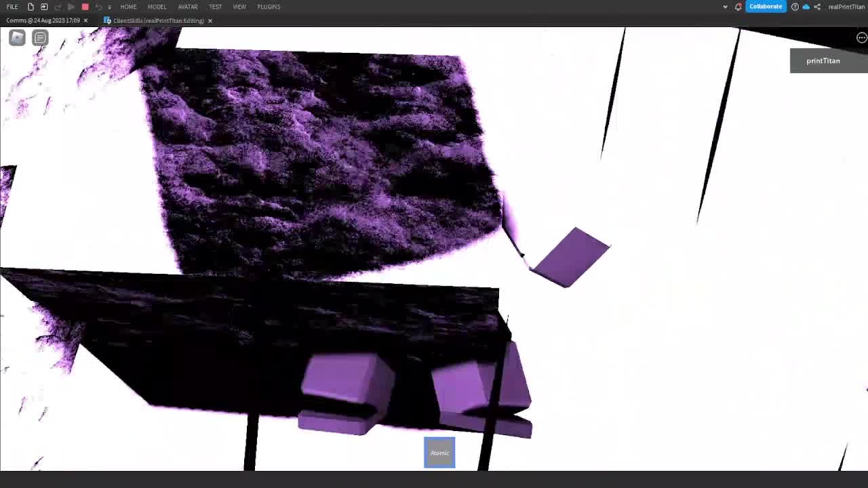Click the cloud sync status icon
Screen dimensions: 868x488
(x=806, y=7)
